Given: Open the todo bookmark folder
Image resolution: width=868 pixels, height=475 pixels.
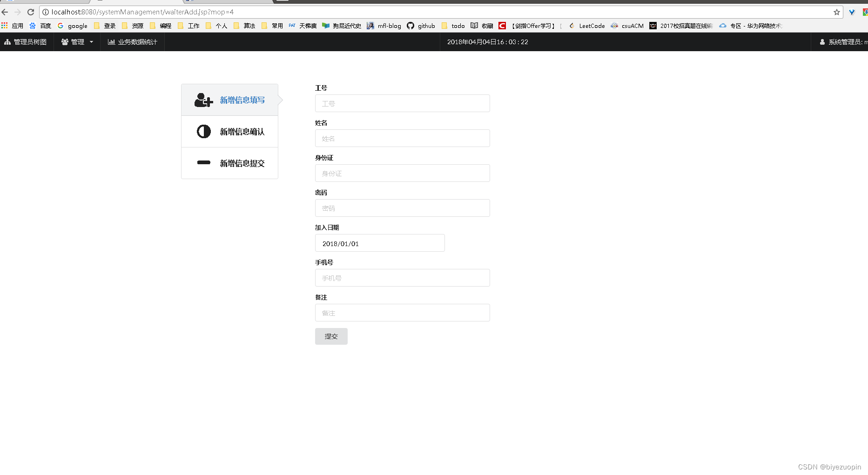Looking at the screenshot, I should click(453, 26).
